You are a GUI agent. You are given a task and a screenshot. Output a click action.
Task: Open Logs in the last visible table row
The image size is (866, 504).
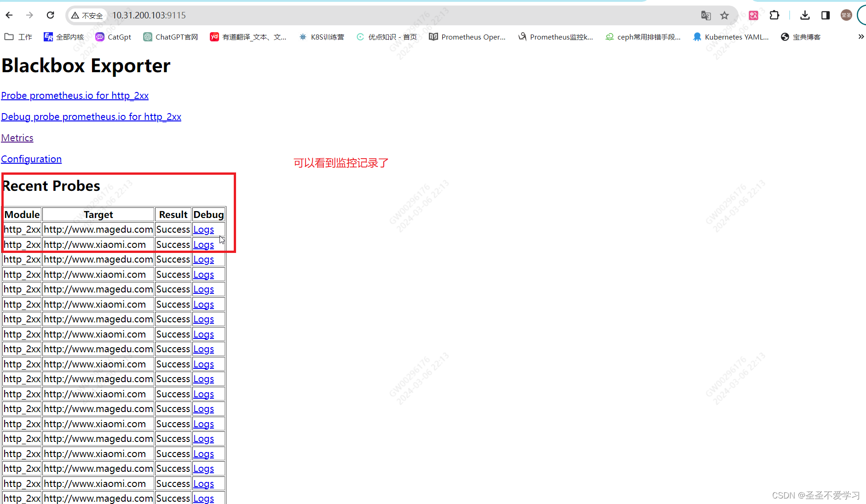[203, 498]
